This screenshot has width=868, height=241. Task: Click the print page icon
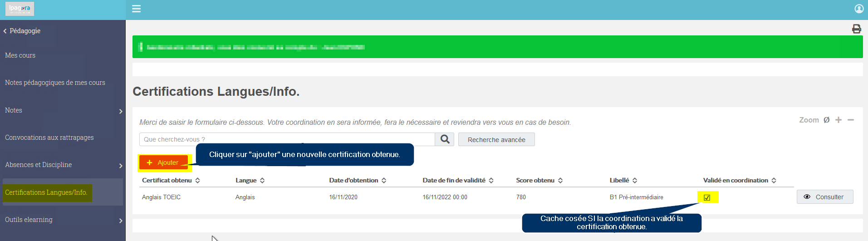tap(856, 29)
